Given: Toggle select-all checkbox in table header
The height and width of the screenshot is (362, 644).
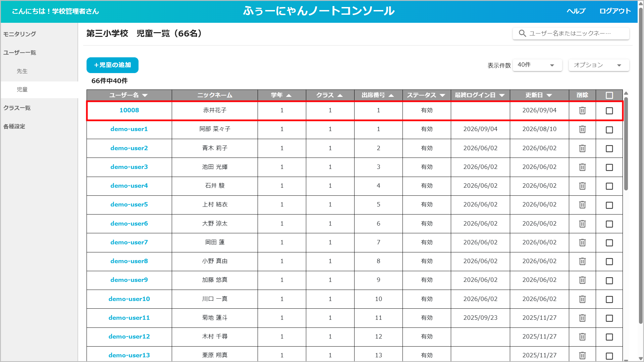Looking at the screenshot, I should point(609,96).
